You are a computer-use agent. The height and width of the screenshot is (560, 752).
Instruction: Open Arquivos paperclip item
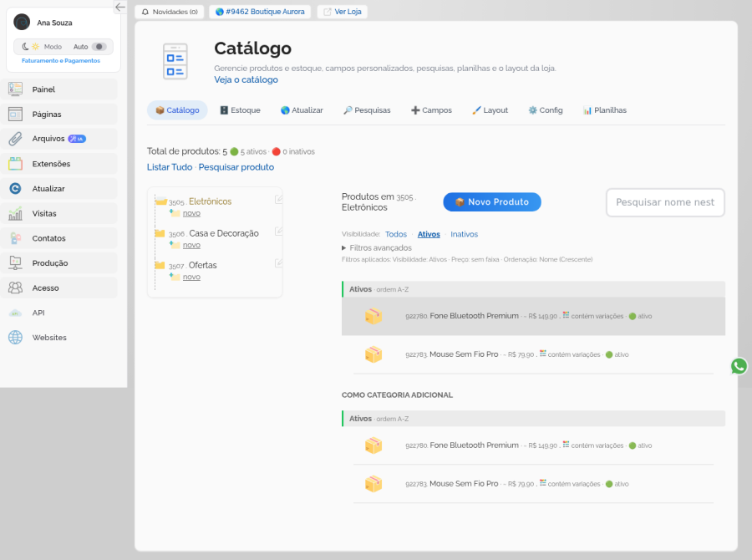pyautogui.click(x=59, y=139)
